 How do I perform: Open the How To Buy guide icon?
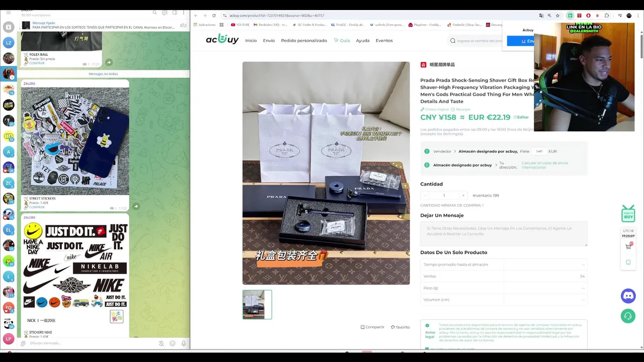[x=628, y=213]
